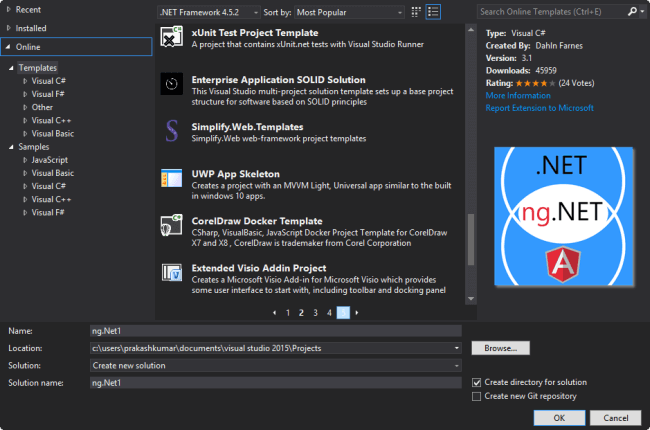The height and width of the screenshot is (430, 650).
Task: Select highlighted results page 5
Action: 343,313
